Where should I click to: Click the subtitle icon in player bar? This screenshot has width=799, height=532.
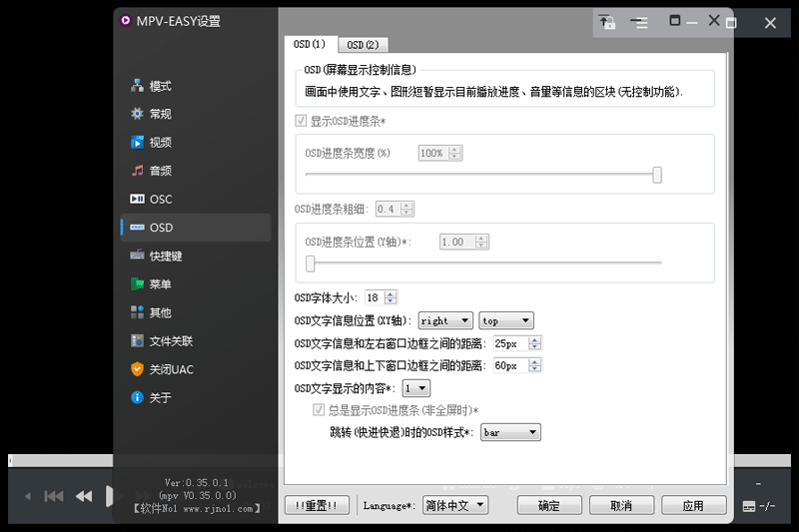tap(749, 506)
